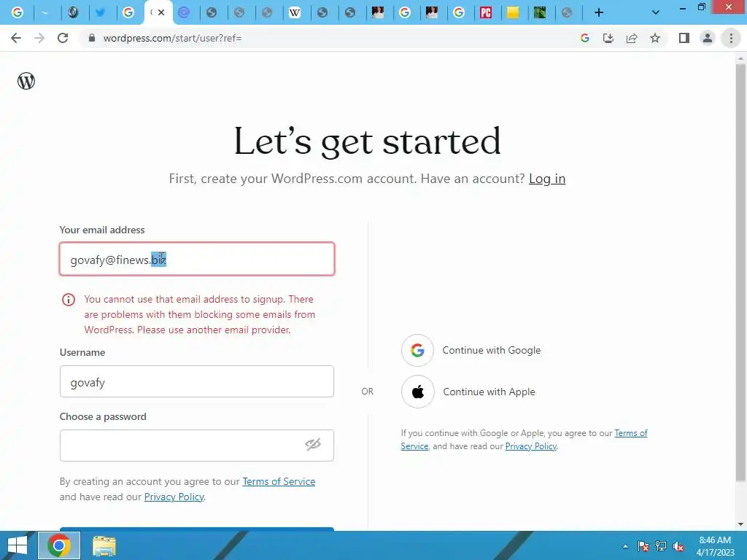Click the Action Center flag tray icon
This screenshot has width=747, height=560.
643,546
